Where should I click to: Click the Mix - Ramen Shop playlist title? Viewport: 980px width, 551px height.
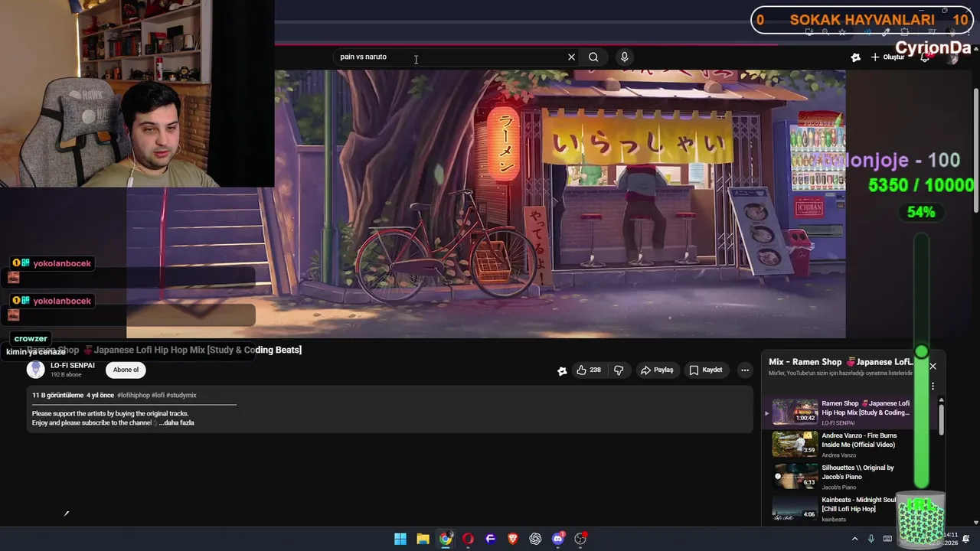[841, 362]
